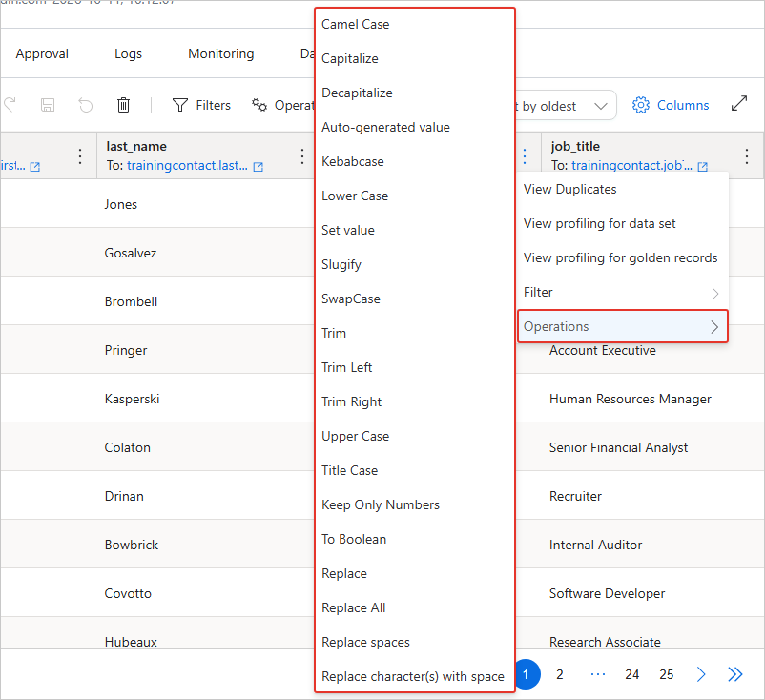
Task: Open the Columns settings gear
Action: pyautogui.click(x=671, y=105)
